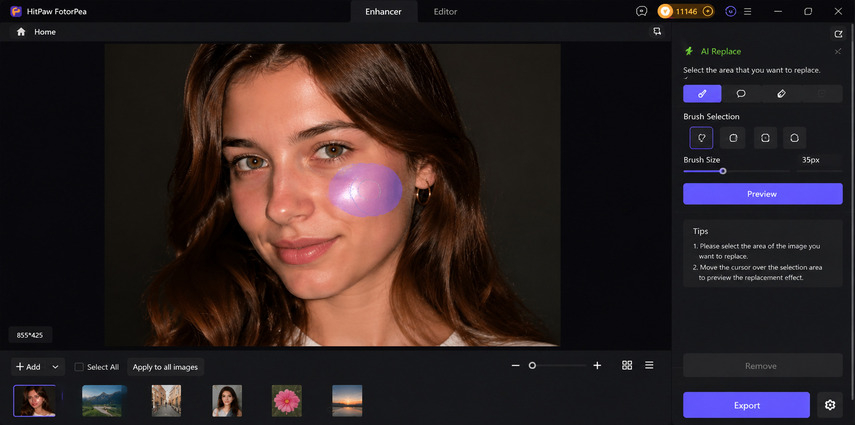Open the hamburger main menu

(x=748, y=11)
